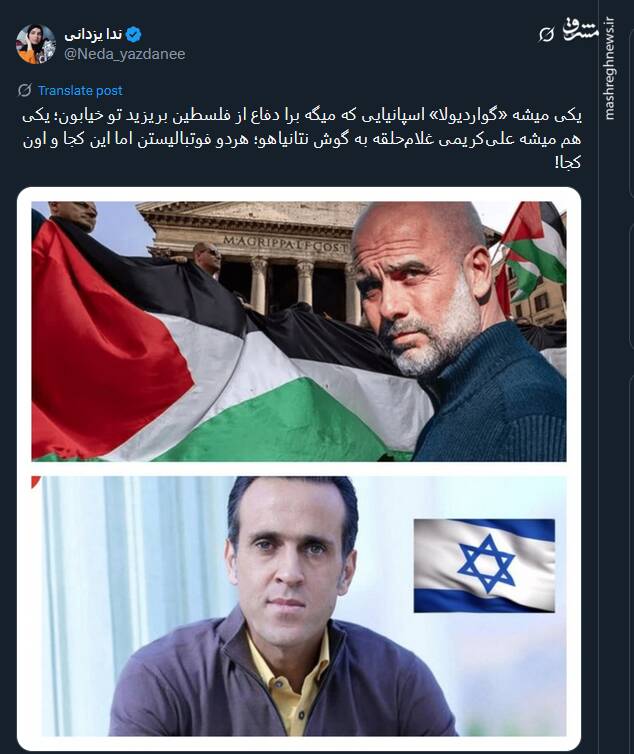Open the author's profile avatar
This screenshot has height=754, width=634.
pyautogui.click(x=36, y=44)
